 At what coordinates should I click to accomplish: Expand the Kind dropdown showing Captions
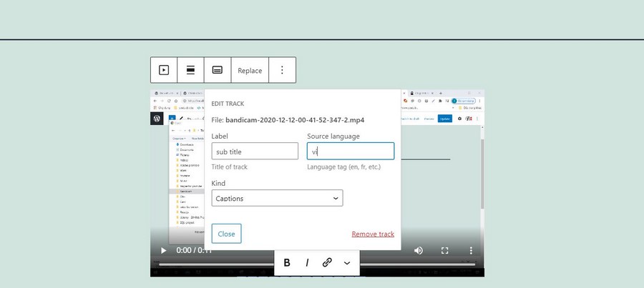[x=277, y=198]
